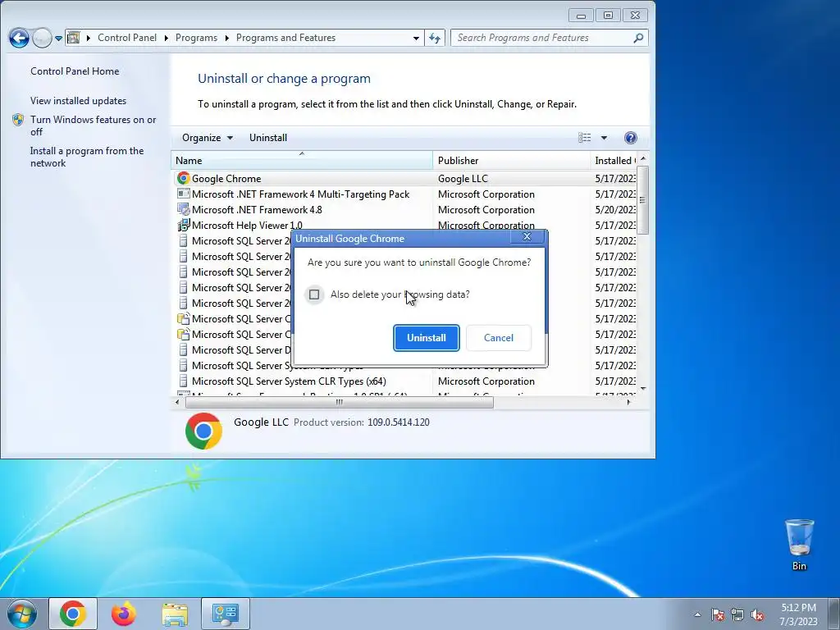Click the product version 109.0.5414.120 text
The image size is (840, 630).
tap(398, 422)
